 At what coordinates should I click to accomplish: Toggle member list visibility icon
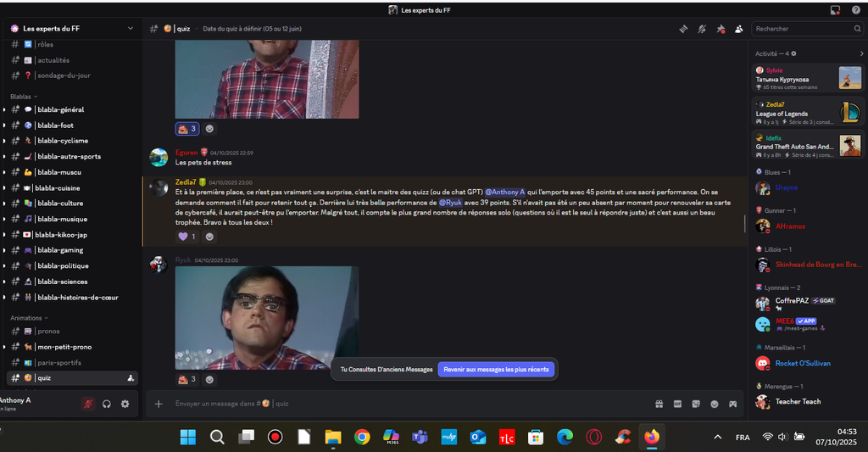(x=738, y=29)
